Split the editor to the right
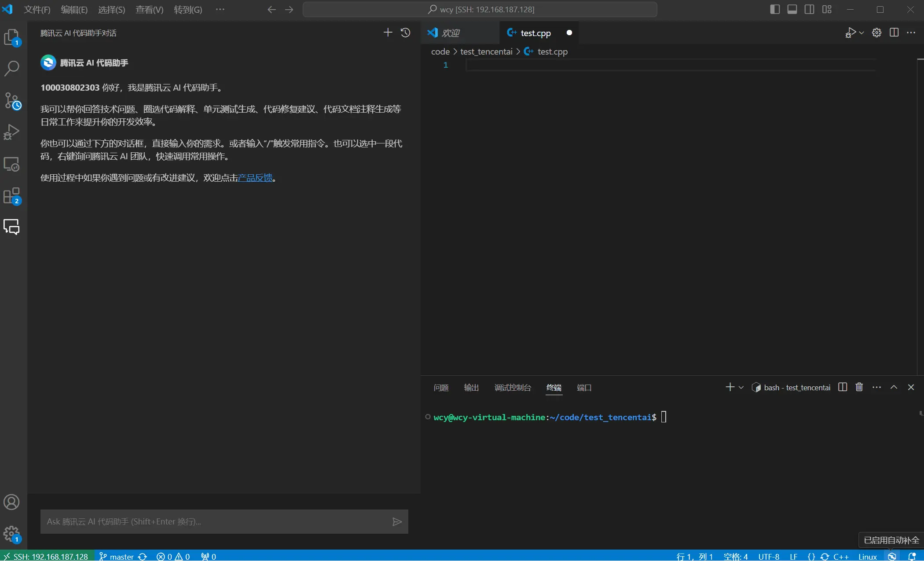This screenshot has width=924, height=561. pos(894,33)
